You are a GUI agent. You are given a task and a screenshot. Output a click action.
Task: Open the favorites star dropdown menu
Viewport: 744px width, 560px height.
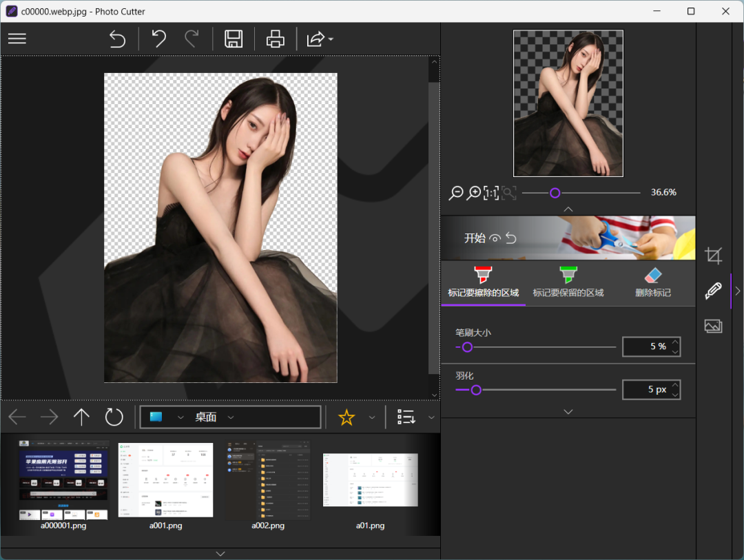tap(371, 417)
